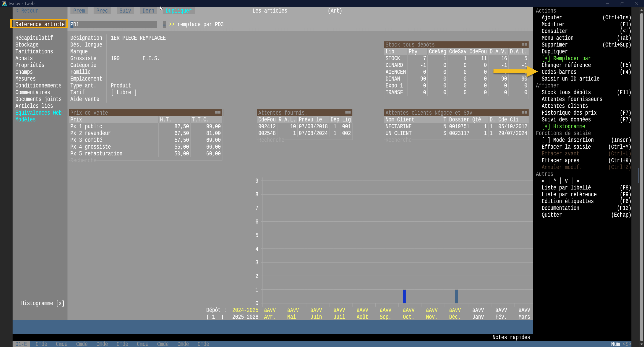Click the list icon beside the reference field
644x347 pixels.
[164, 24]
